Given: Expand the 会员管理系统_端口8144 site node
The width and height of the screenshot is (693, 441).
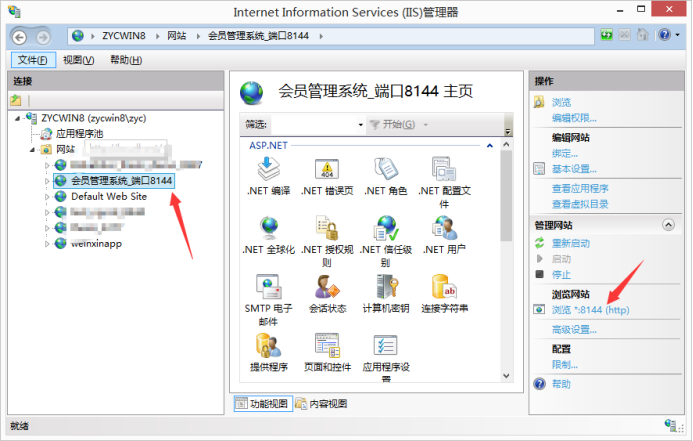Looking at the screenshot, I should 47,181.
